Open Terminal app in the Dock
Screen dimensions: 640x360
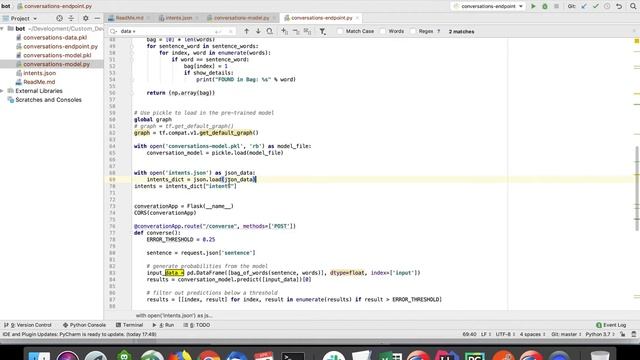click(293, 356)
